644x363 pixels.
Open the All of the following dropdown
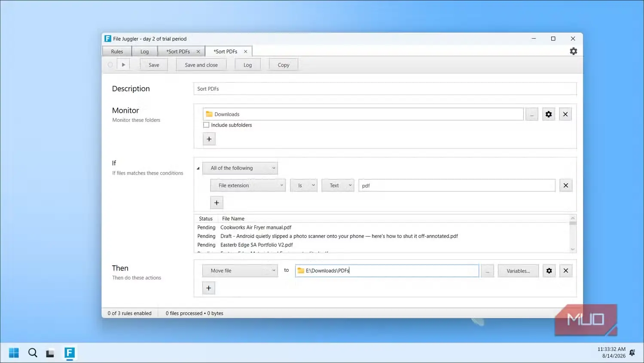coord(240,168)
